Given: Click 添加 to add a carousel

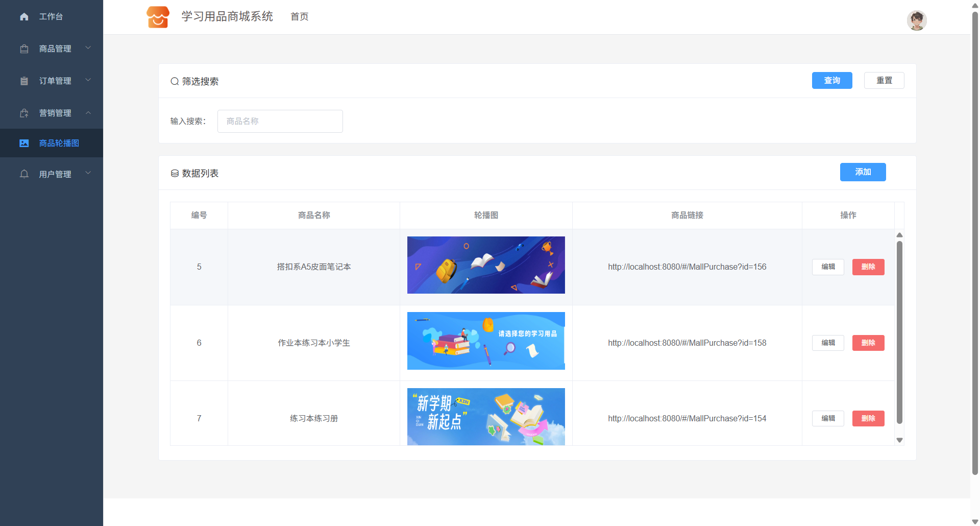Looking at the screenshot, I should [x=863, y=172].
